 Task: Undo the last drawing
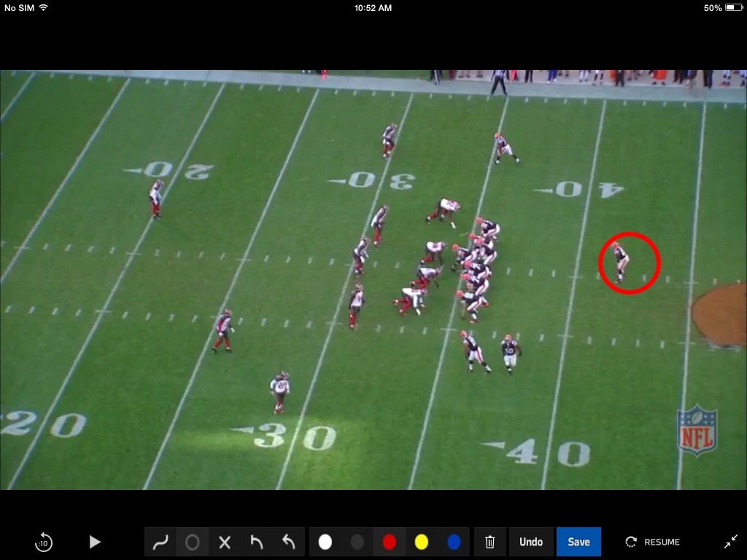pos(531,542)
